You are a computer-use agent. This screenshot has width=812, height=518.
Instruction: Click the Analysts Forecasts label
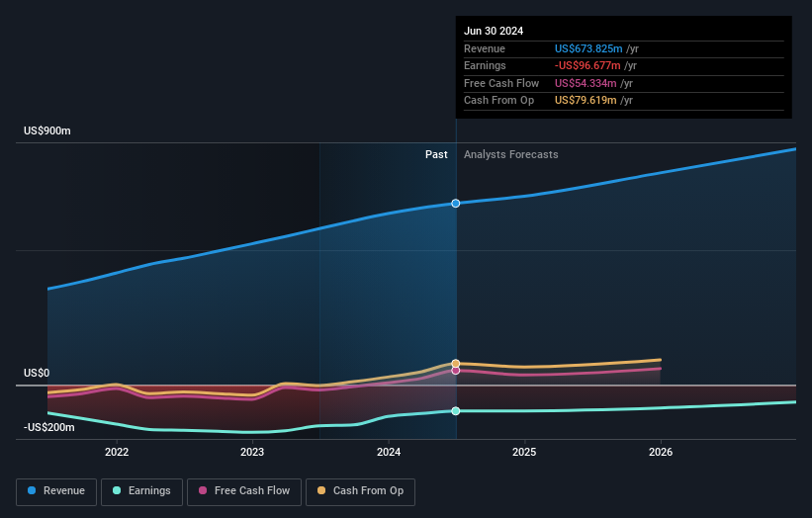511,155
